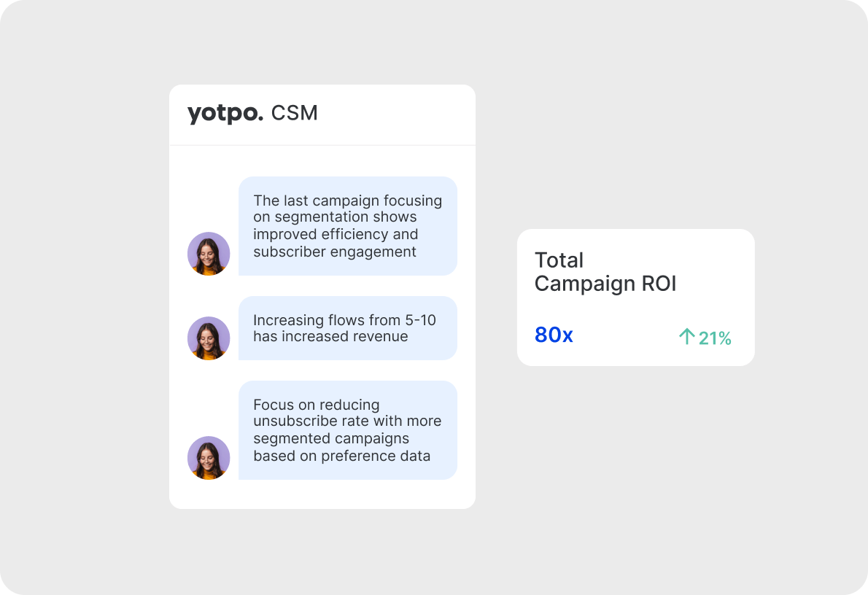Click 'based on preference data' line
The height and width of the screenshot is (595, 868).
point(341,456)
